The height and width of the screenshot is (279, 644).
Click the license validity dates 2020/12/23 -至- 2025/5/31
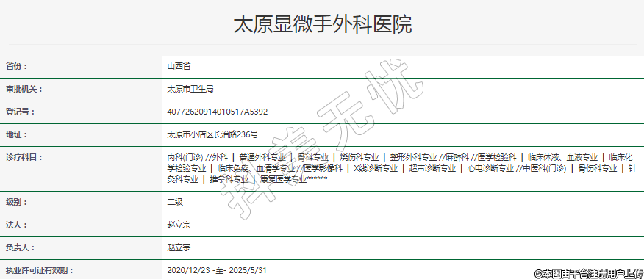[217, 270]
